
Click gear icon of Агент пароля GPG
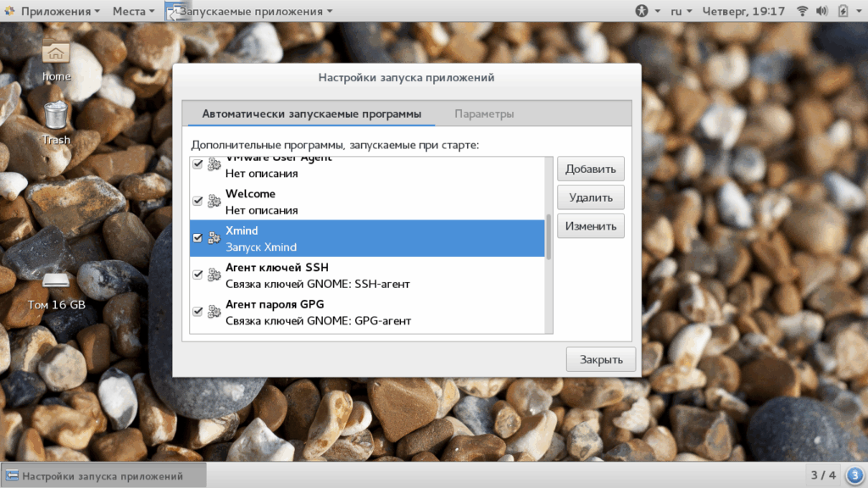[x=214, y=312]
